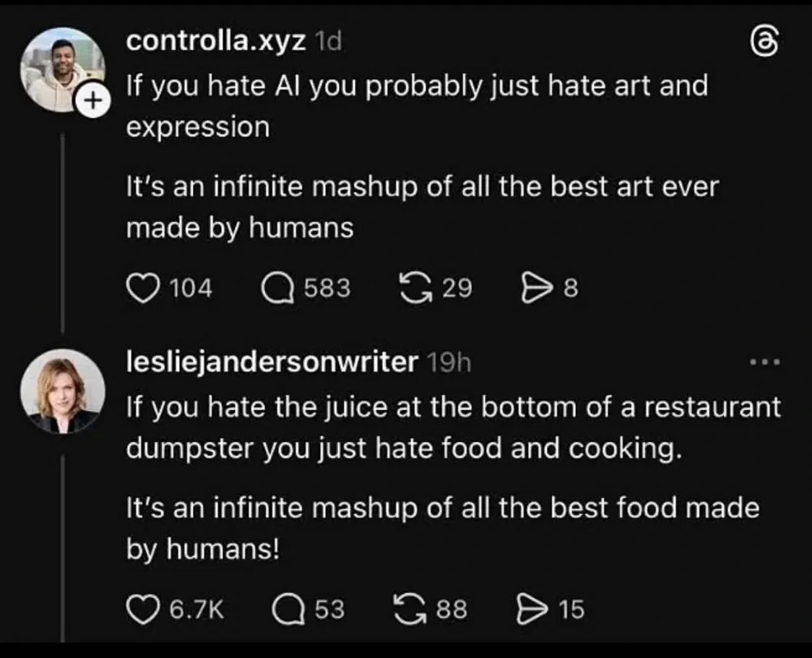Like lesliejandersonwriter's dumpster juice reply
This screenshot has width=812, height=658.
144,607
